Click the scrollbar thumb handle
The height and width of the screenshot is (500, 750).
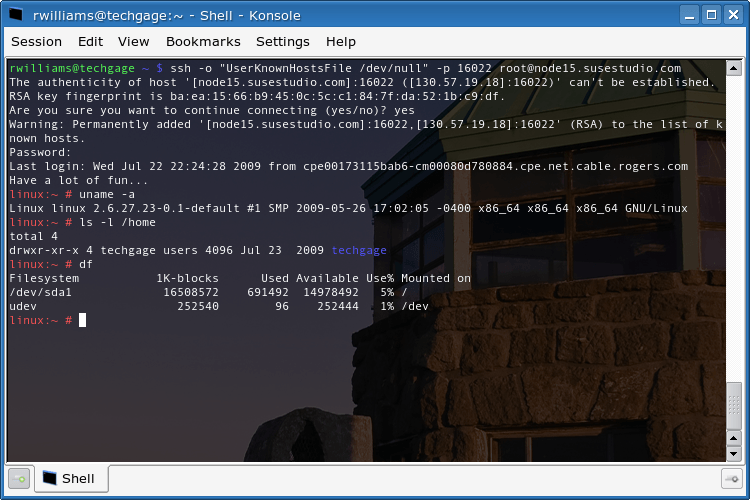[x=734, y=406]
